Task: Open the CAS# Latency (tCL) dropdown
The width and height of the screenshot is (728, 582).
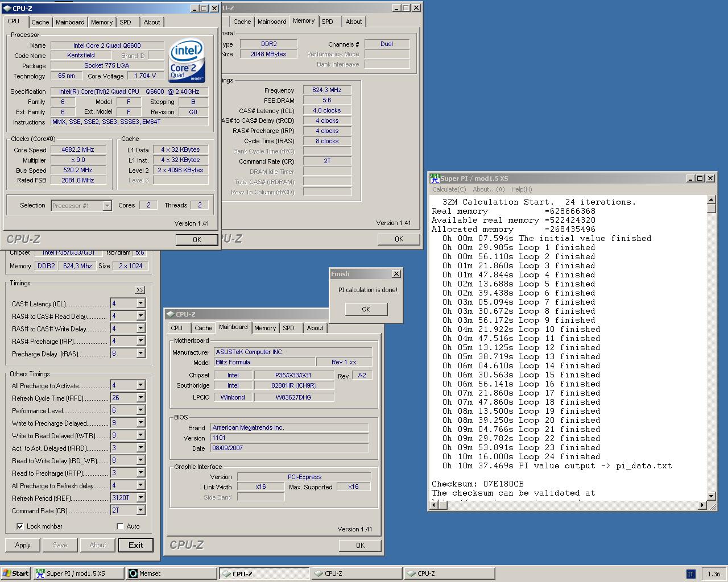Action: tap(140, 304)
